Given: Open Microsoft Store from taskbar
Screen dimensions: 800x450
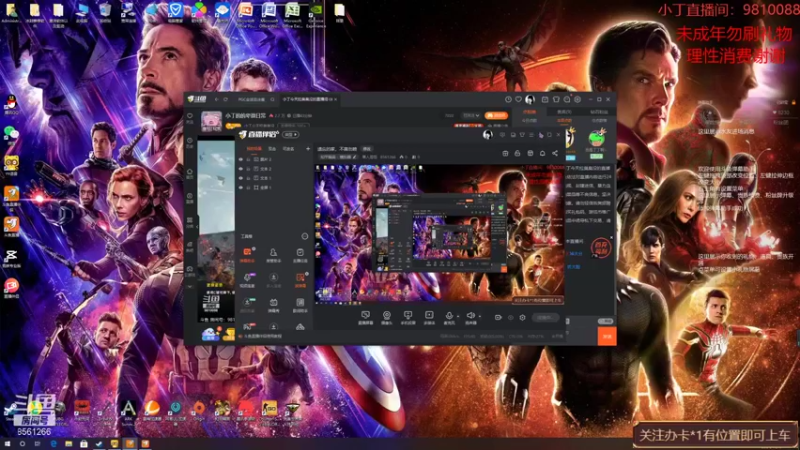Looking at the screenshot, I should click(x=84, y=444).
